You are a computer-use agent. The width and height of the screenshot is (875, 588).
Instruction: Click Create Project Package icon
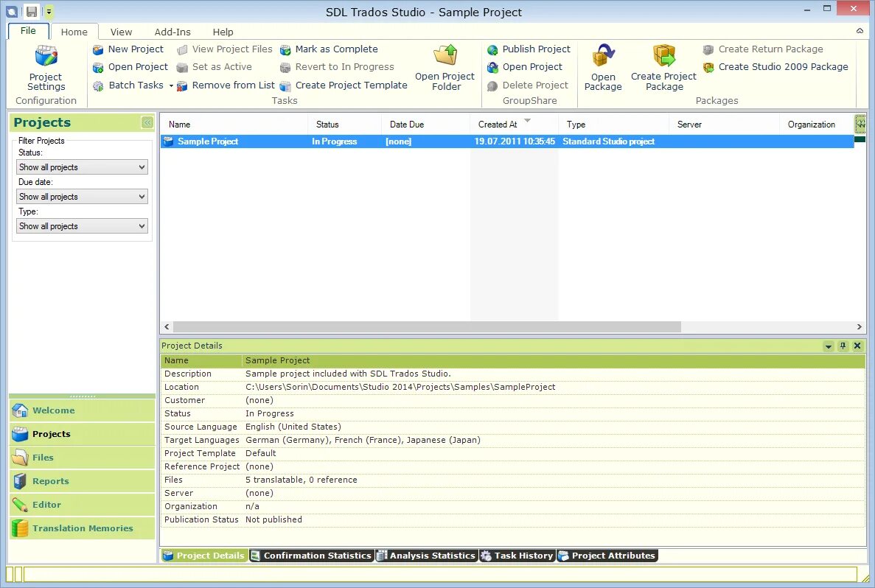[x=664, y=56]
